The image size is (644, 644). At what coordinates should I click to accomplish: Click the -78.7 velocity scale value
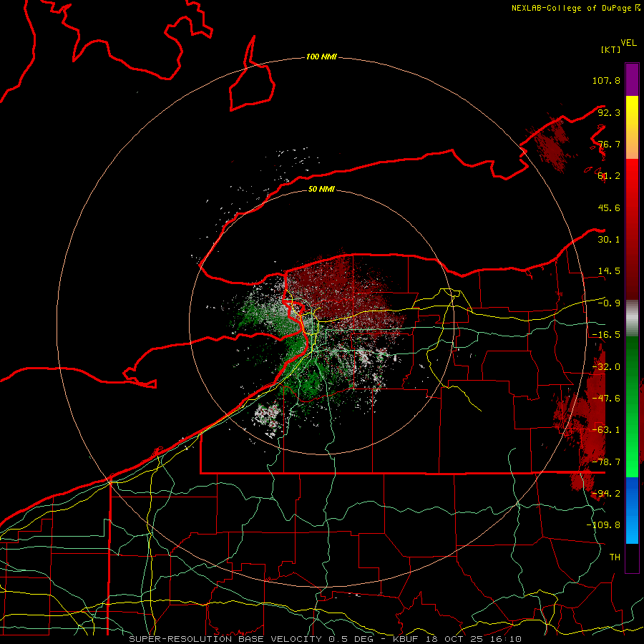tap(606, 462)
